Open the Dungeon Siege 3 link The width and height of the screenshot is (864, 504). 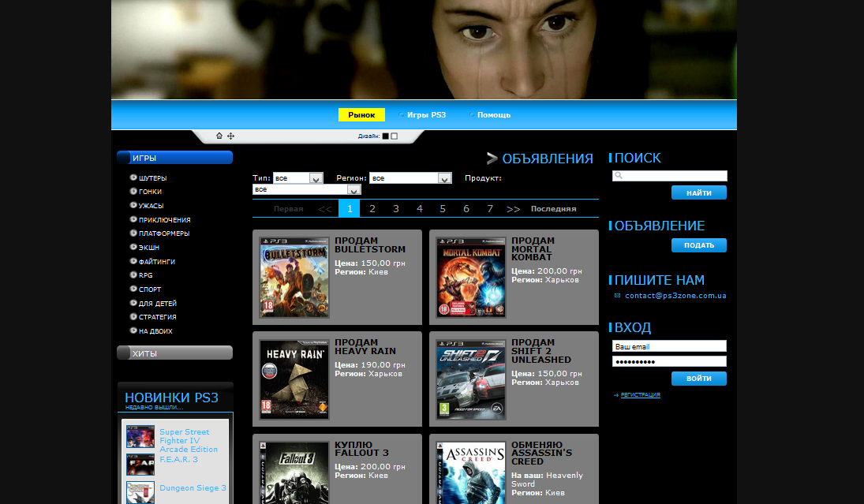point(193,488)
